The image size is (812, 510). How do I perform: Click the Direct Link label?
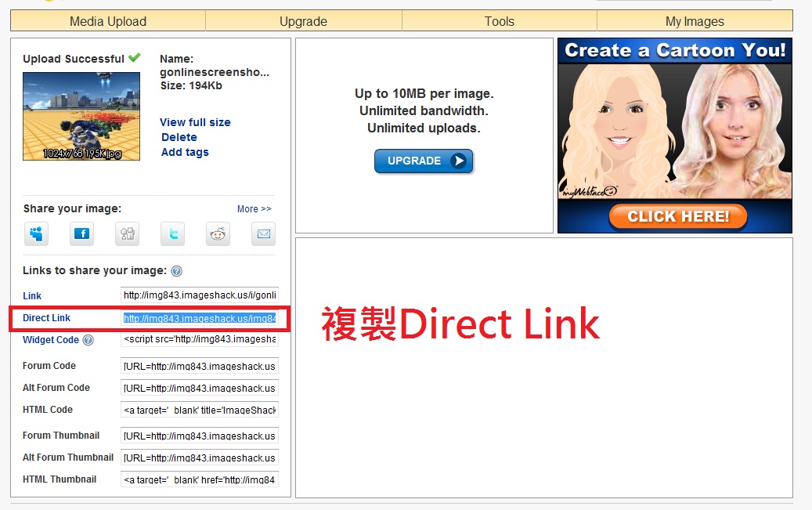(x=47, y=318)
